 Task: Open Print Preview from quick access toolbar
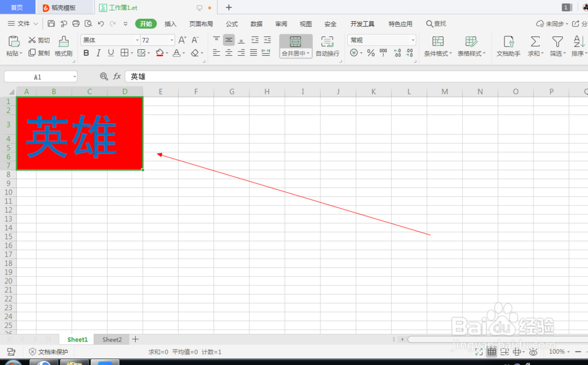coord(88,24)
